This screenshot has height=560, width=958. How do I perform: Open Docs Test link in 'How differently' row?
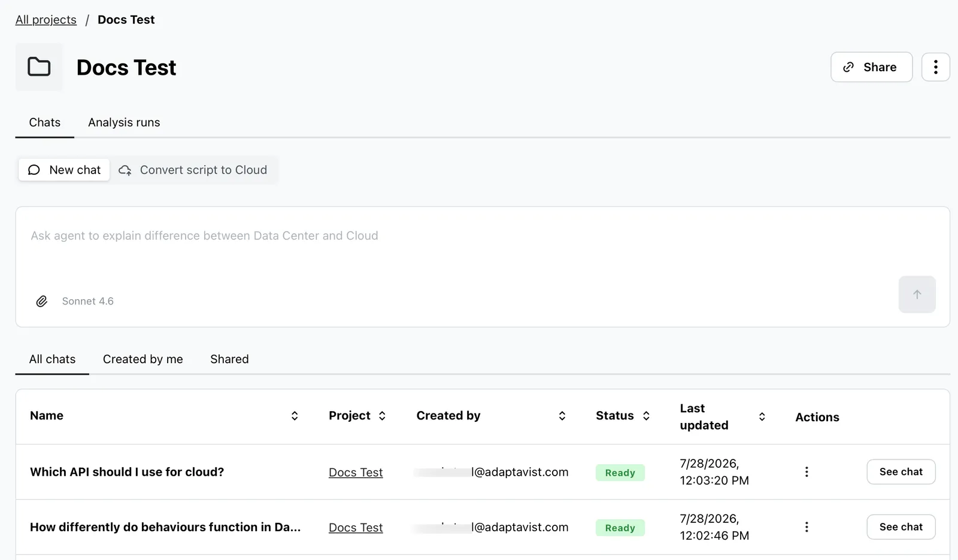(356, 528)
